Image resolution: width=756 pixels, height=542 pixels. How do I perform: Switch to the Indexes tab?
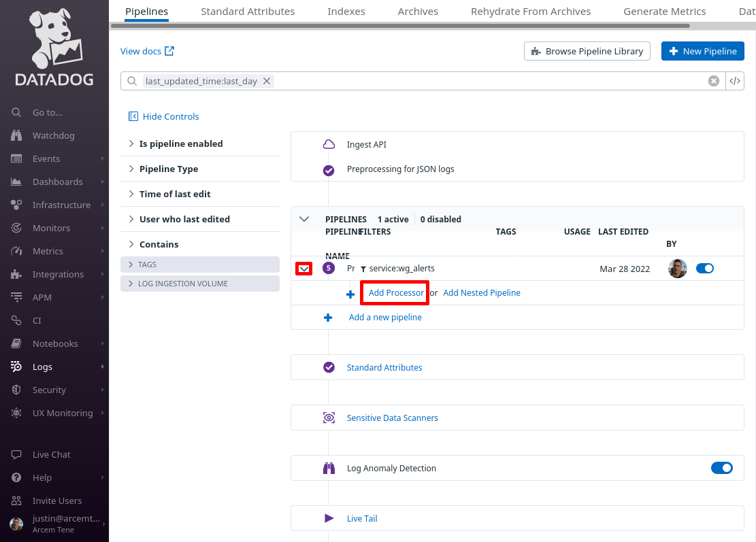pyautogui.click(x=346, y=11)
